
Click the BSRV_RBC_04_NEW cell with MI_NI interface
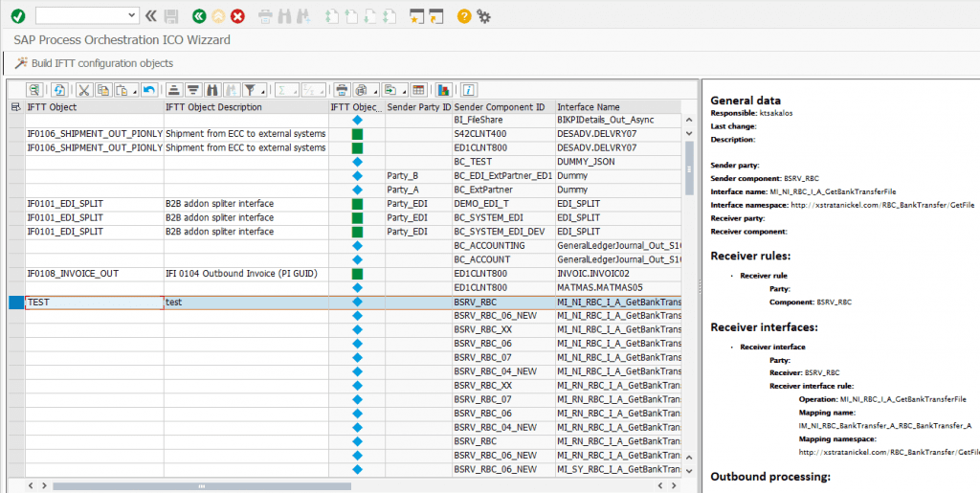pos(503,371)
